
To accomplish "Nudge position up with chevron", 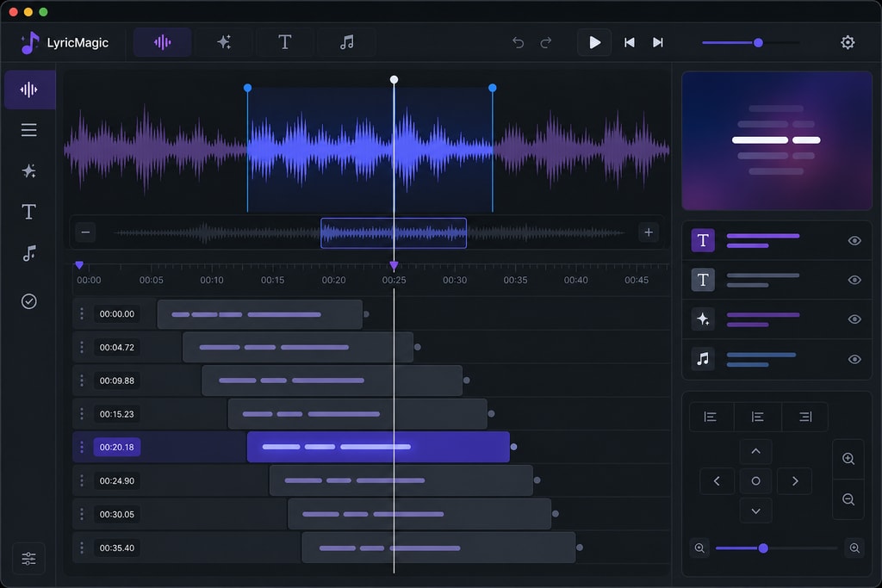I will click(x=756, y=451).
